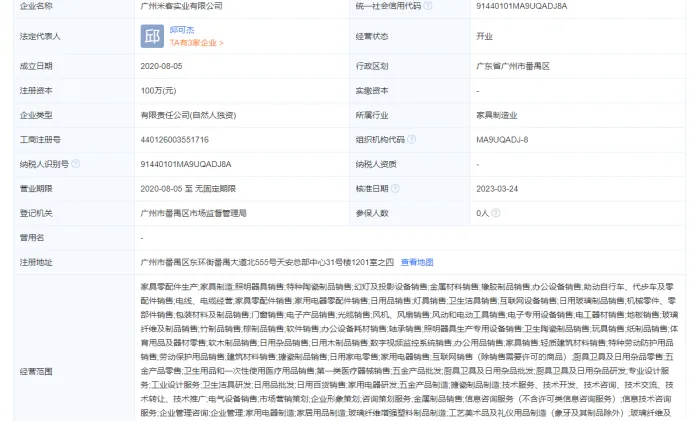Viewport: 692px width, 422px height.
Task: Select the credit code value 91440101MA9UQADJ8A beside 统一社会信用代码
Action: [522, 6]
